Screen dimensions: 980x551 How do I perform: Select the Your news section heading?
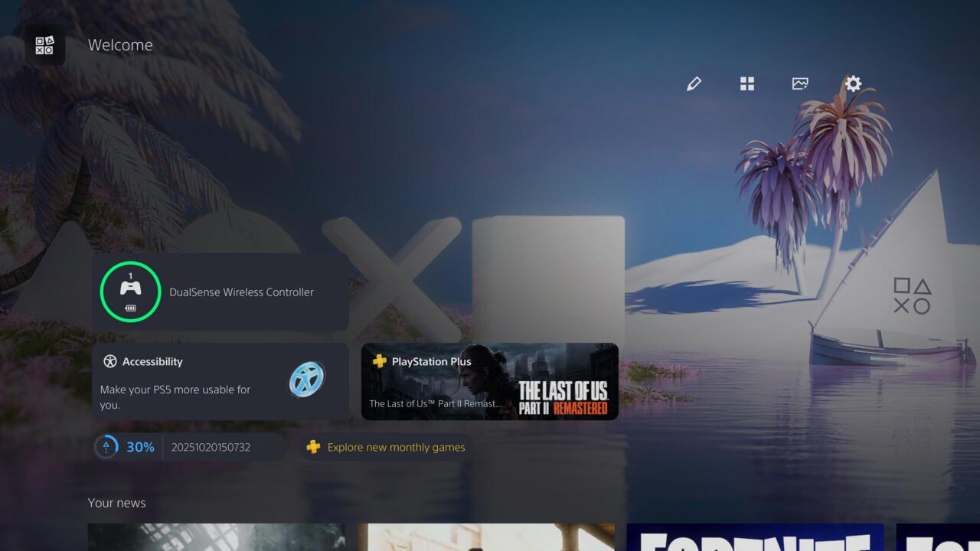coord(116,503)
